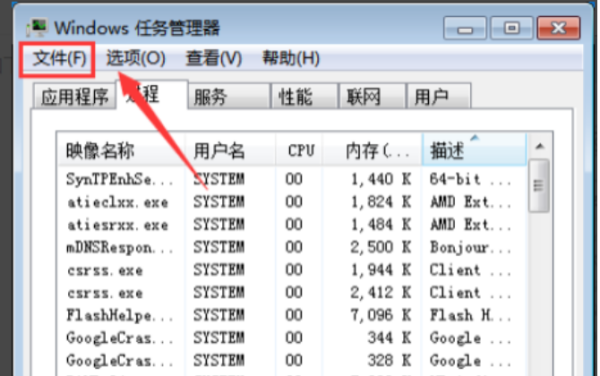Viewport: 600px width, 376px height.
Task: Click the process list scroll-up arrow
Action: 540,146
